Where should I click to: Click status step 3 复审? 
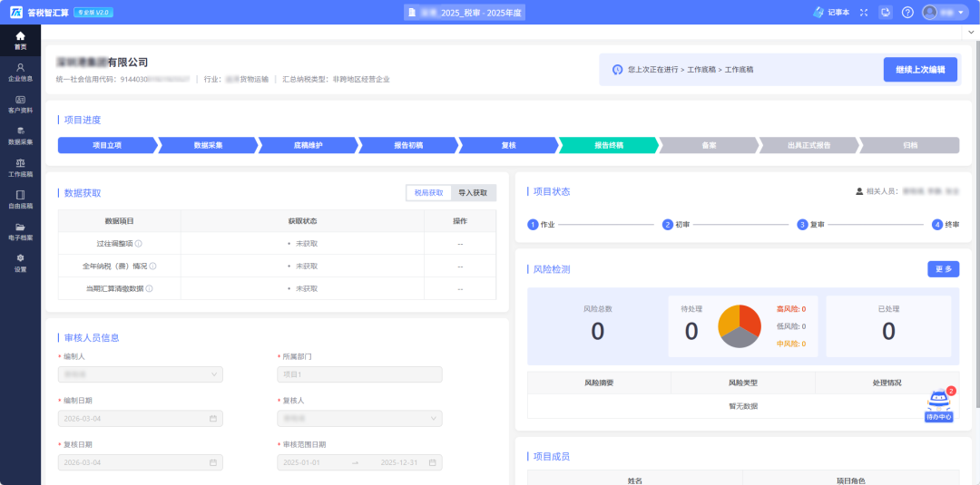click(x=810, y=225)
